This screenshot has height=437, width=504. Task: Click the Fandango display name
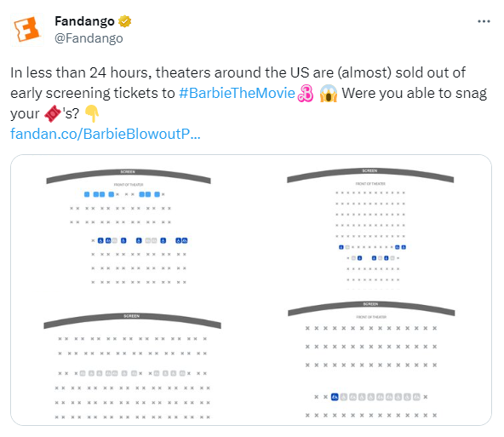(84, 21)
